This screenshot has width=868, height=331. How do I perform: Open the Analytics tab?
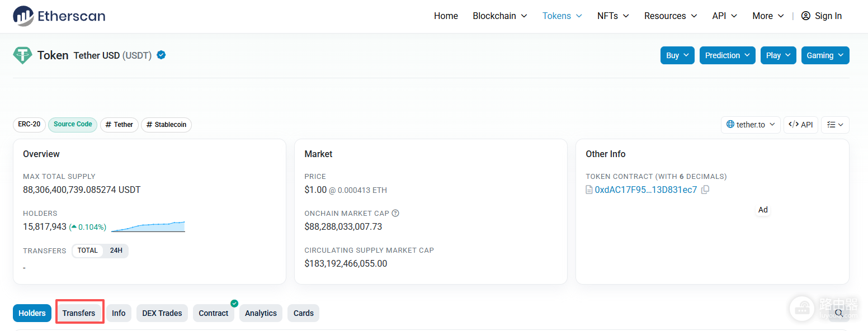pyautogui.click(x=261, y=313)
